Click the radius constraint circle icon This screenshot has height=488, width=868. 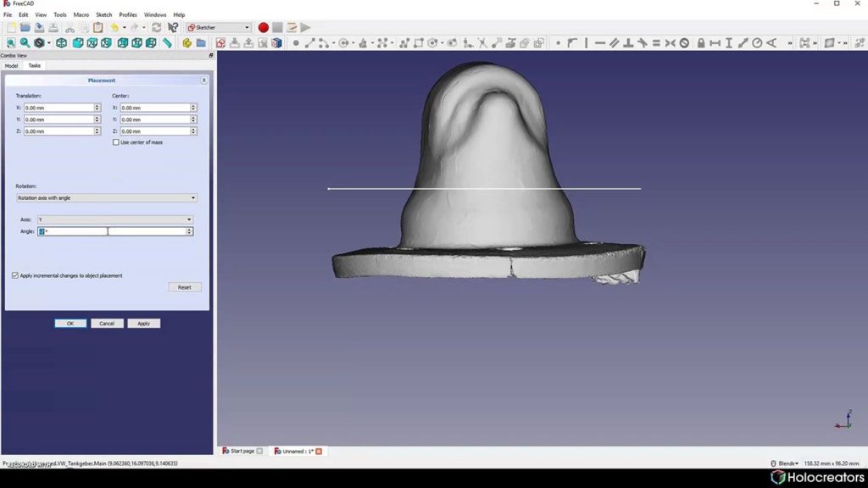(757, 43)
